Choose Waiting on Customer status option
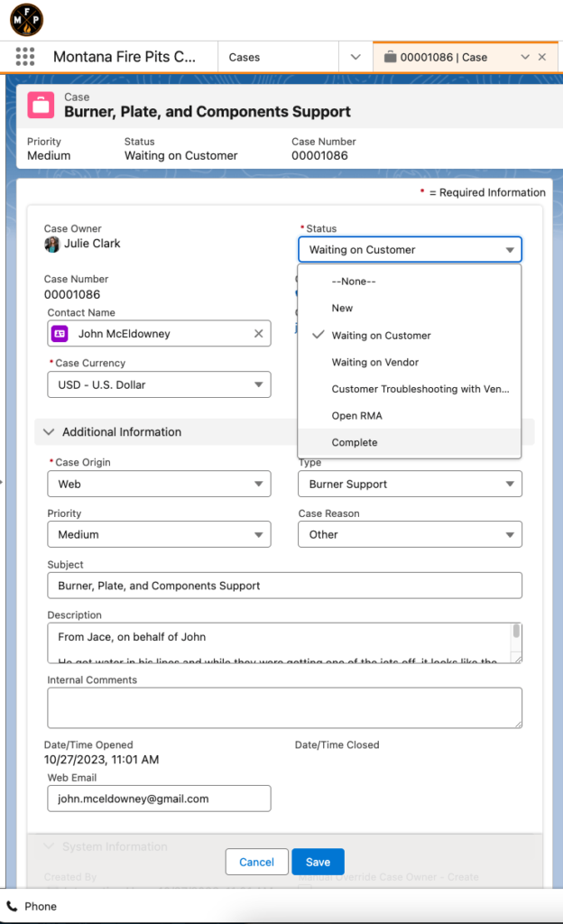Screen dimensions: 563x924 point(410,336)
